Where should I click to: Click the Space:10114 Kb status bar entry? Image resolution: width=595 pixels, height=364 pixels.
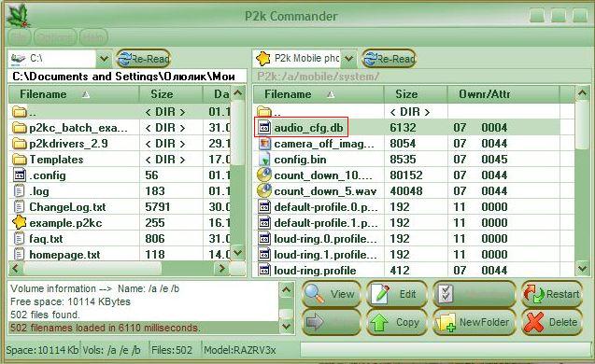(43, 350)
